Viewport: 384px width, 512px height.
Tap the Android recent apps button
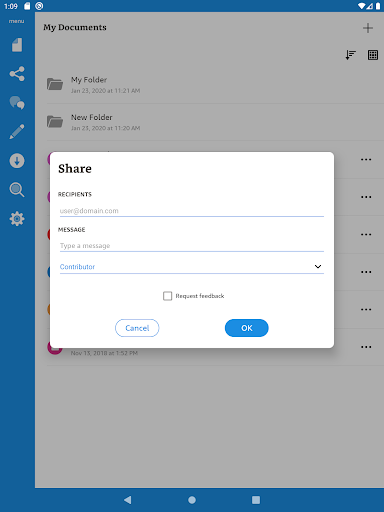coord(256,500)
